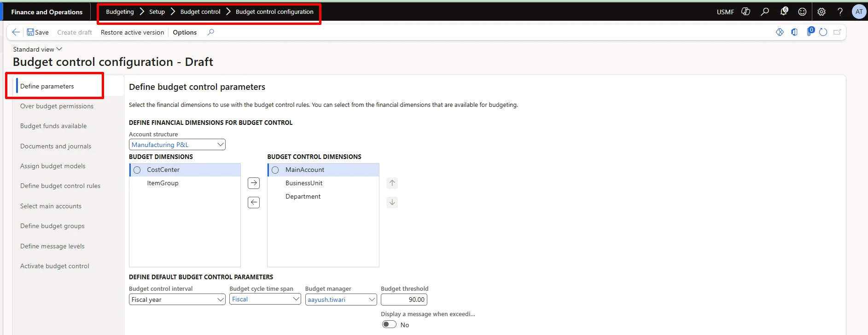868x335 pixels.
Task: Open page in new window icon
Action: pyautogui.click(x=837, y=32)
